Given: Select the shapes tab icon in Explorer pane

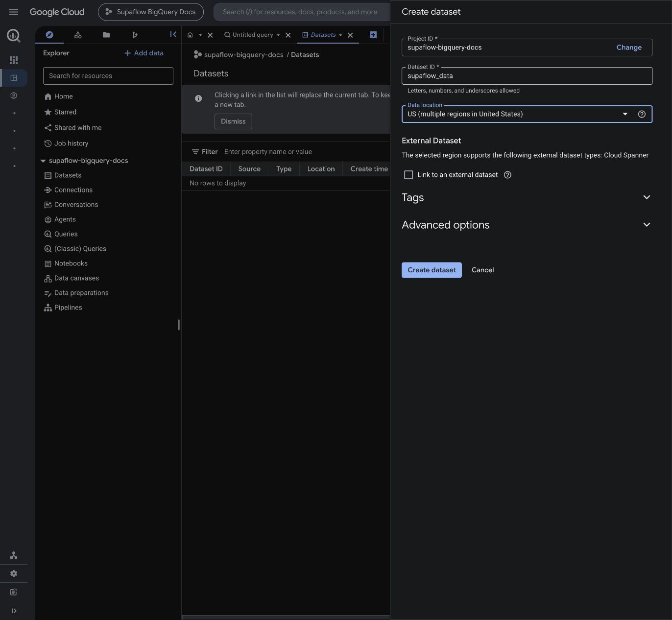Looking at the screenshot, I should pyautogui.click(x=78, y=35).
